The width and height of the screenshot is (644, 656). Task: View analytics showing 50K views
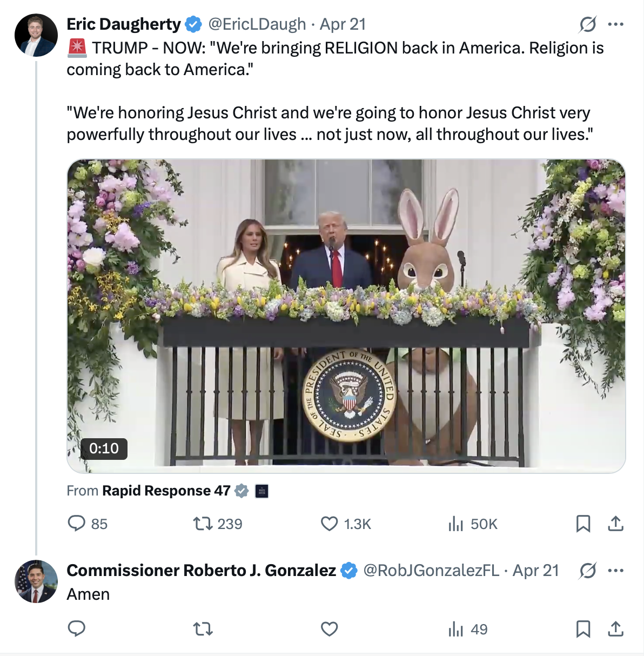pyautogui.click(x=473, y=524)
